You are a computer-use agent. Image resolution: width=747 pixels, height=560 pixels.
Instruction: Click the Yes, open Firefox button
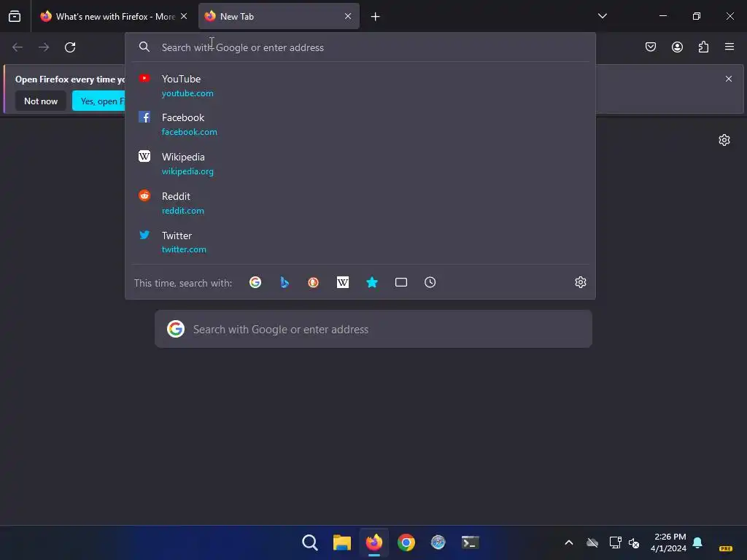tap(98, 101)
